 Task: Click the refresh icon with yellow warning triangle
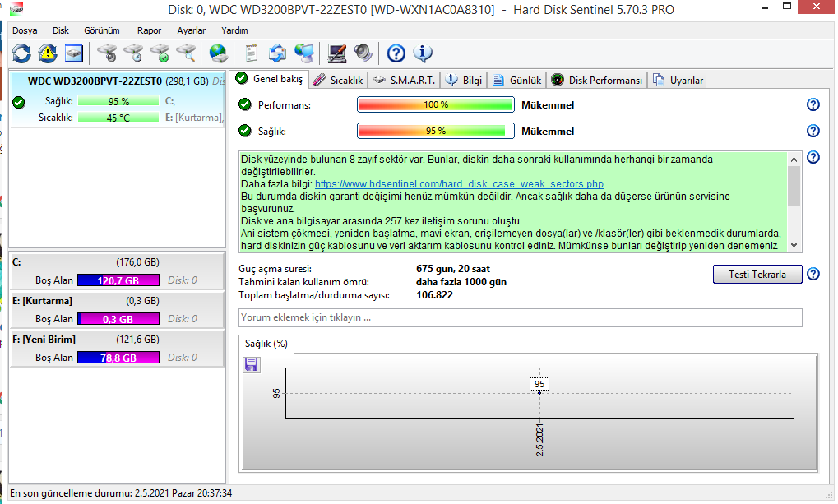pyautogui.click(x=48, y=53)
